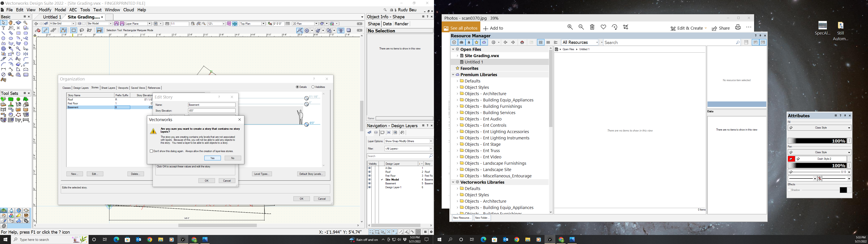Switch to Design Layers tab in Organization

click(x=81, y=88)
